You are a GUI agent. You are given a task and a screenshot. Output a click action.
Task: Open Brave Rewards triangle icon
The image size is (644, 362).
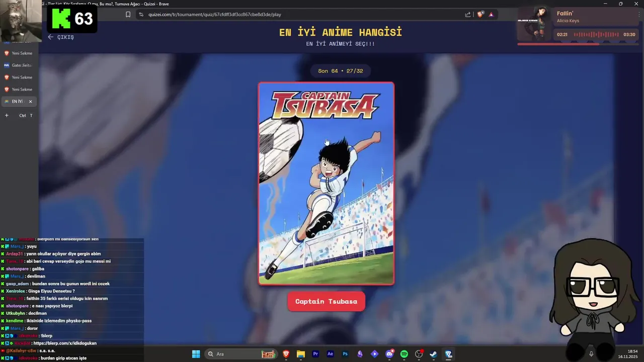coord(491,15)
